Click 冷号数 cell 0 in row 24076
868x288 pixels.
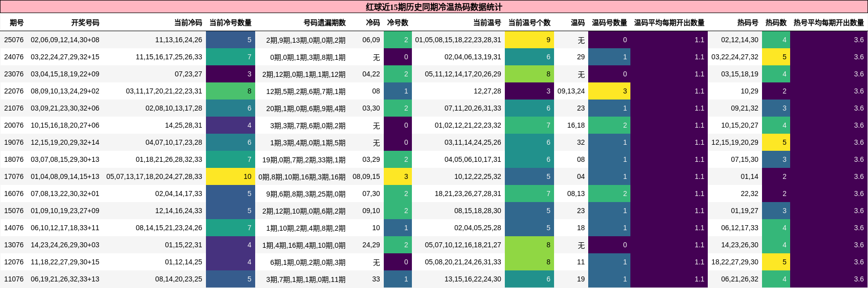pos(398,57)
